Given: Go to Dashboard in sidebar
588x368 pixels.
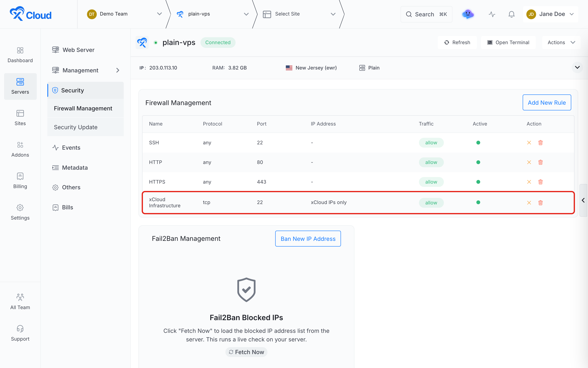Looking at the screenshot, I should click(20, 55).
